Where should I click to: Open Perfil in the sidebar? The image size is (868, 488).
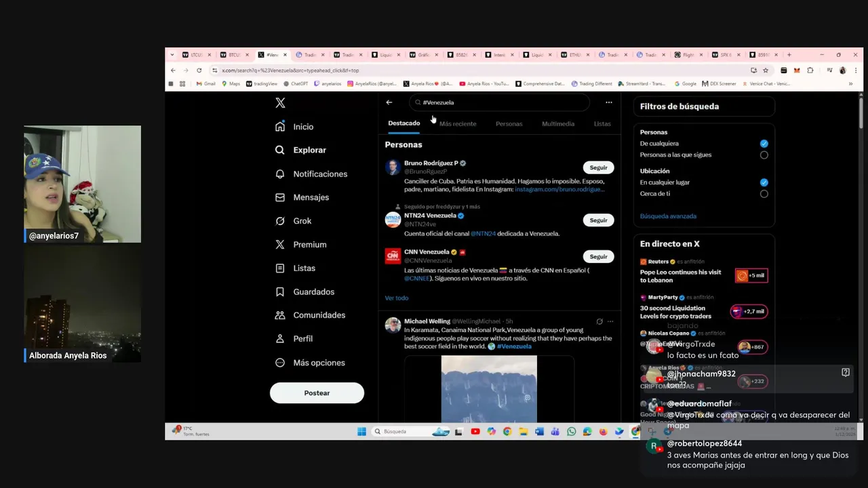point(294,339)
